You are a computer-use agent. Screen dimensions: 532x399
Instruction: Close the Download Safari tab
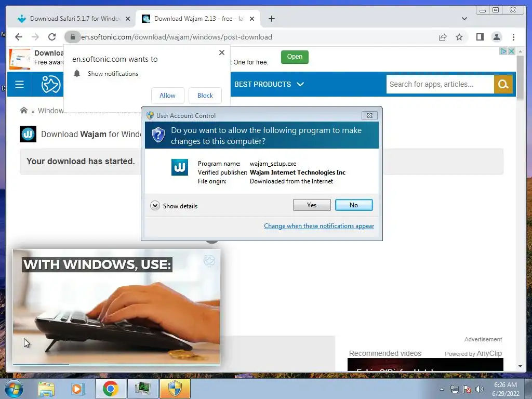pyautogui.click(x=128, y=19)
